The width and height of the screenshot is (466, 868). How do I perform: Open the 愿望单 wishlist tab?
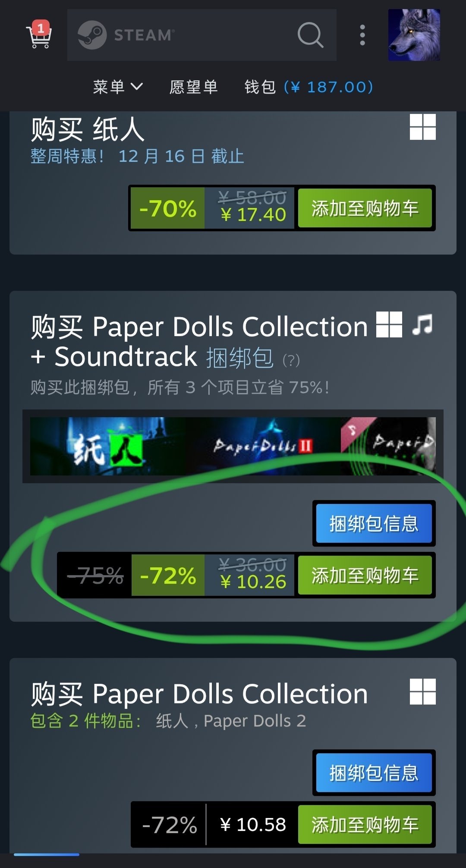(193, 87)
